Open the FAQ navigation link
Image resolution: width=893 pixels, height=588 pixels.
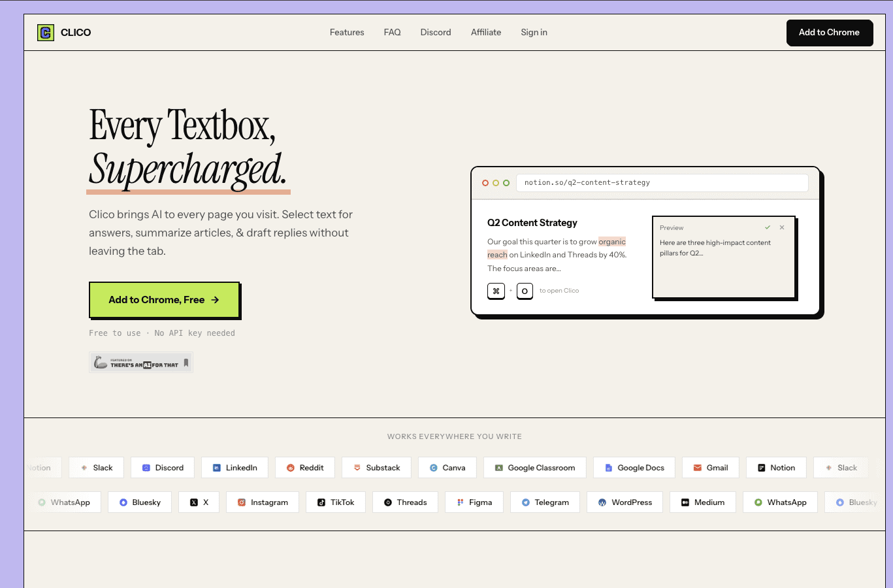point(392,33)
